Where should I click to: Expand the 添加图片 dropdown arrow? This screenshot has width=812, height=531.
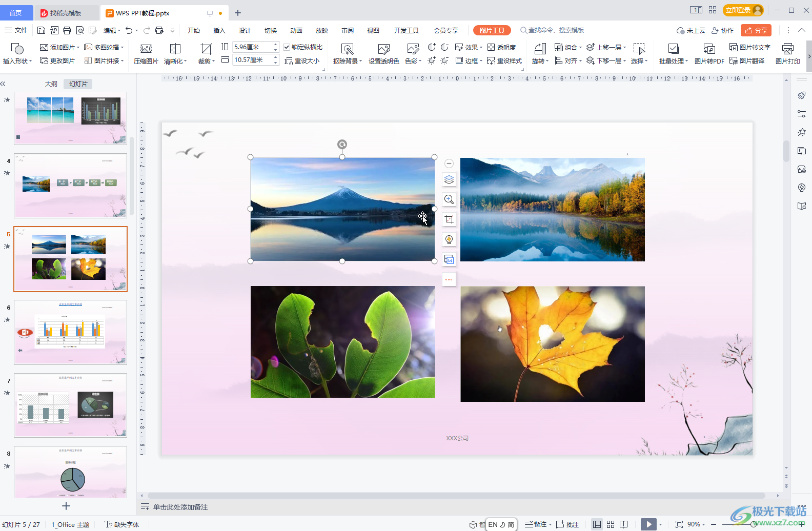78,47
